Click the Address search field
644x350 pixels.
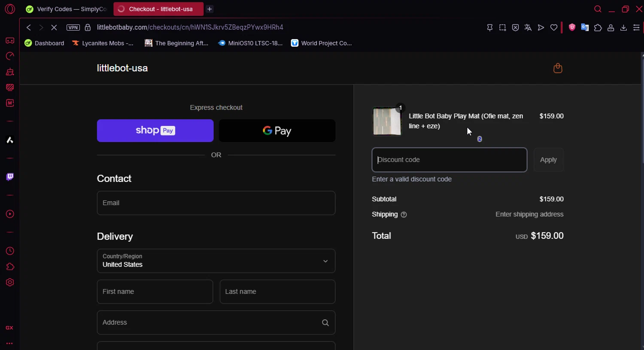point(216,323)
